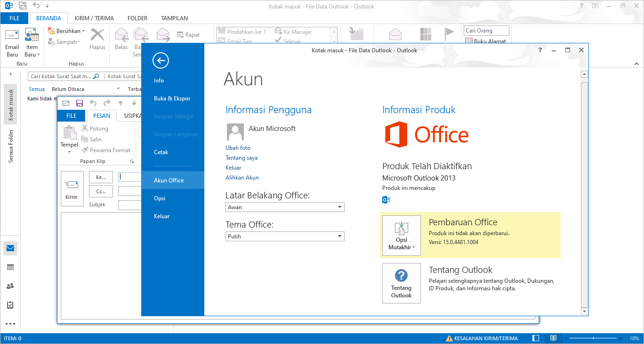
Task: Open the Tasks icon in navigation bar
Action: click(x=10, y=305)
